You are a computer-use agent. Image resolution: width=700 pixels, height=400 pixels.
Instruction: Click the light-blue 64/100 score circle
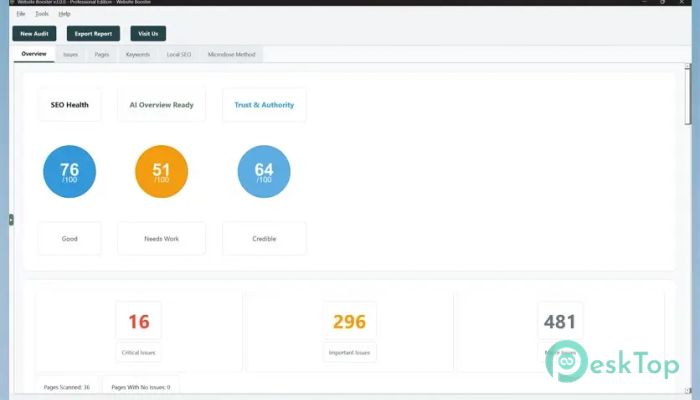click(264, 171)
